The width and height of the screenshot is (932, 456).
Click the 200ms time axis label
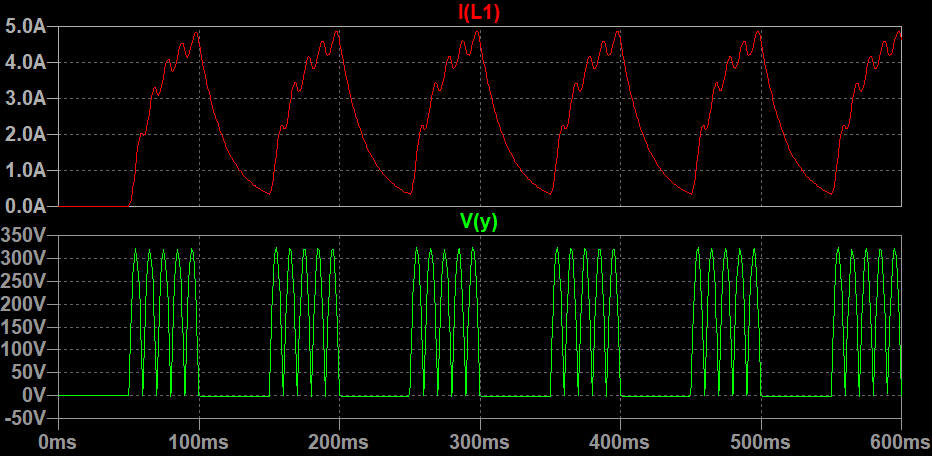[339, 442]
